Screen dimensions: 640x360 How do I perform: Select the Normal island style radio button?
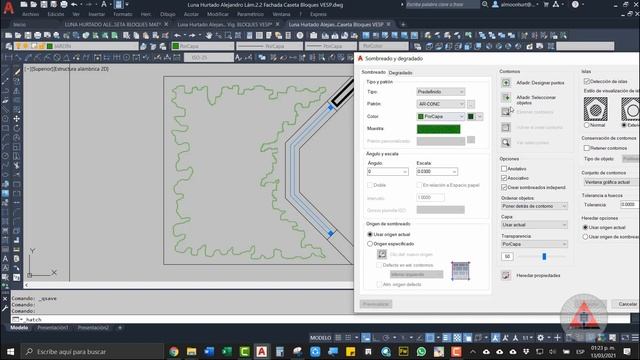tap(587, 125)
